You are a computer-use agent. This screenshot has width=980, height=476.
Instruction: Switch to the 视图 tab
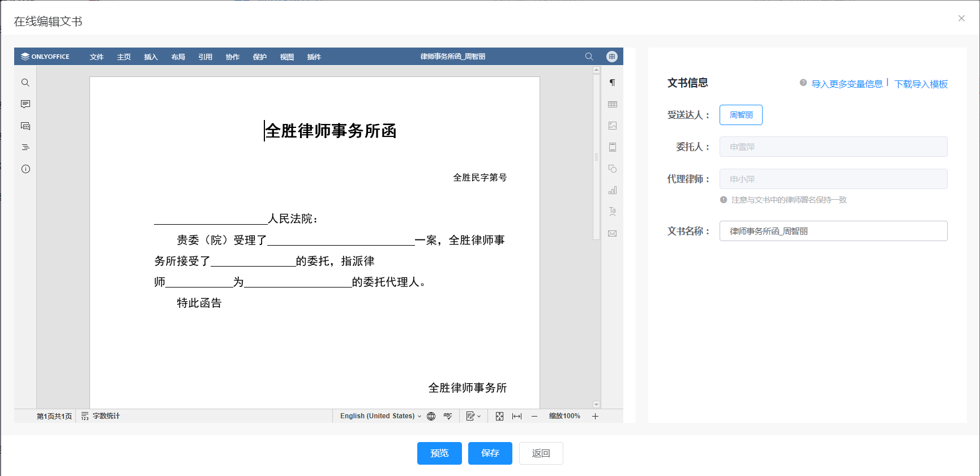287,57
